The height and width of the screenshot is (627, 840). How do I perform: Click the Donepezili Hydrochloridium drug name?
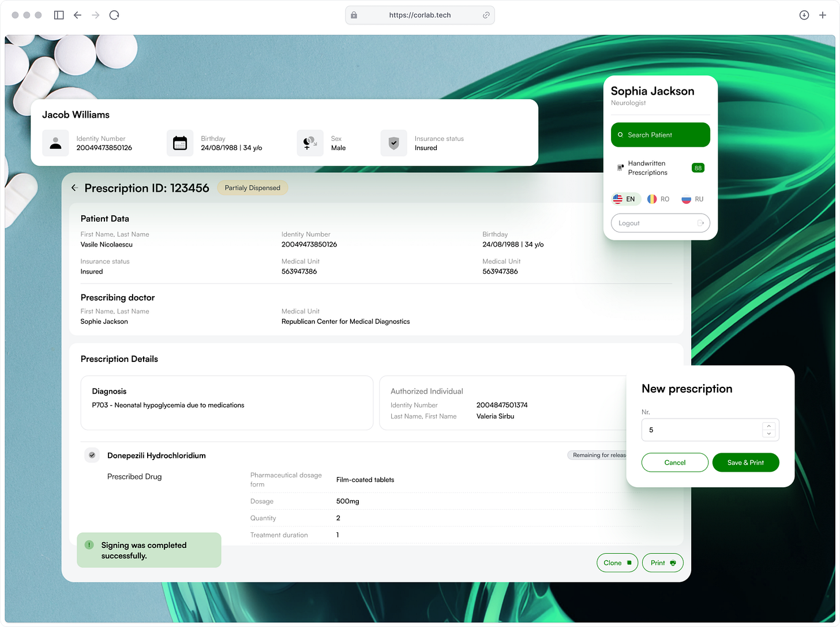(156, 456)
